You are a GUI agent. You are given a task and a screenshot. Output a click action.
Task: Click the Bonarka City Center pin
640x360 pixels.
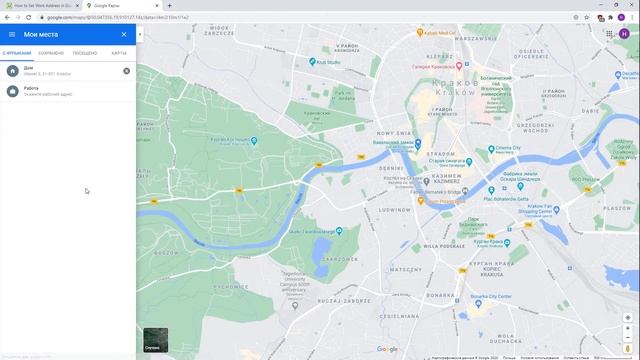pos(478,304)
